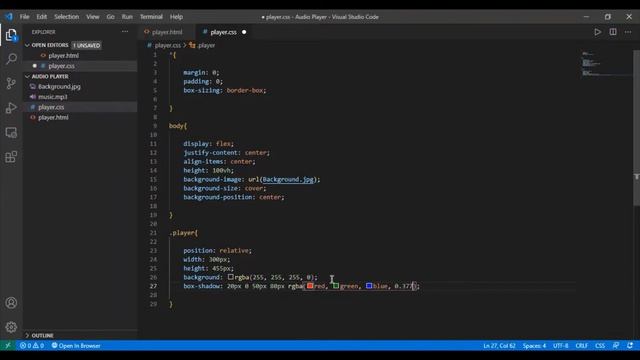Open the Edit menu
Screen dimensions: 640x360
coord(42,17)
